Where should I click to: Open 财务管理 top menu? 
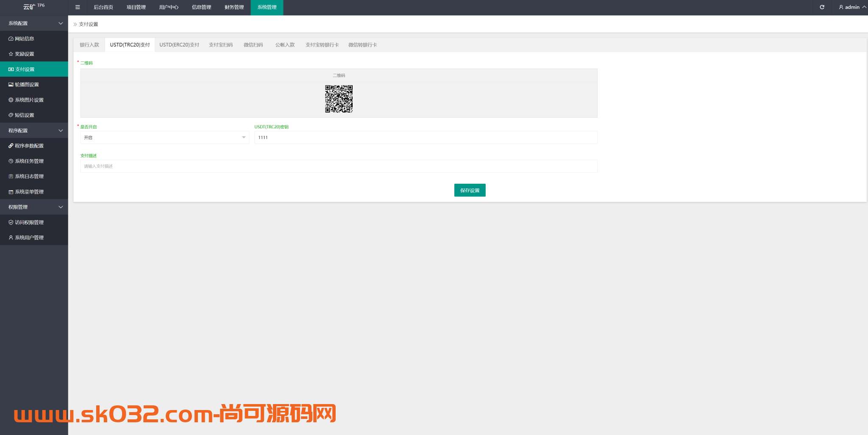click(234, 7)
